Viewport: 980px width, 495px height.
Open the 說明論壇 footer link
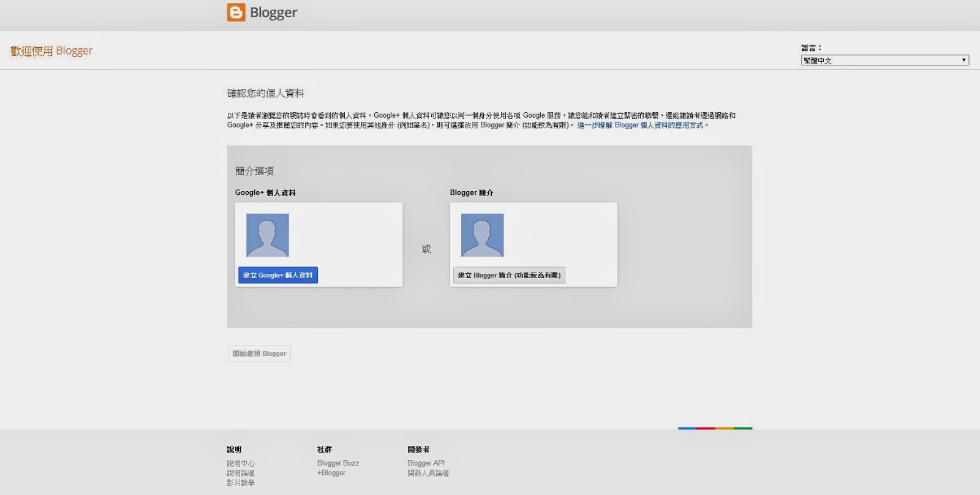pos(241,473)
